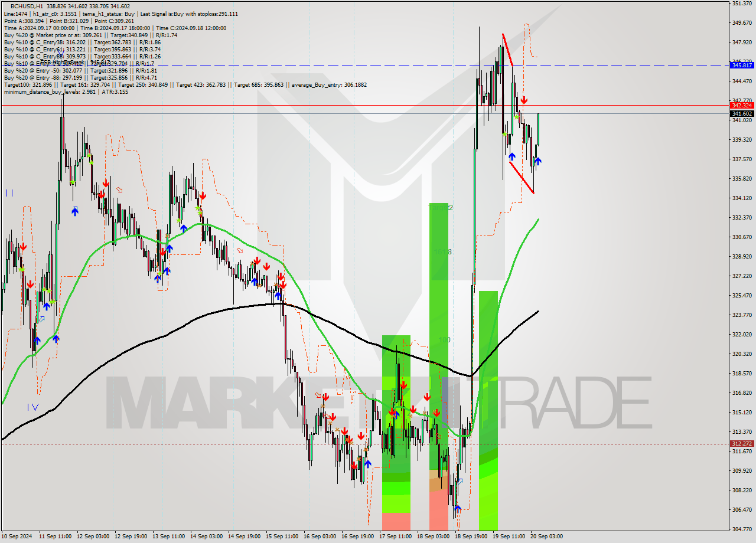
Task: Click the 14 Sep 19:00 date label
Action: click(244, 537)
